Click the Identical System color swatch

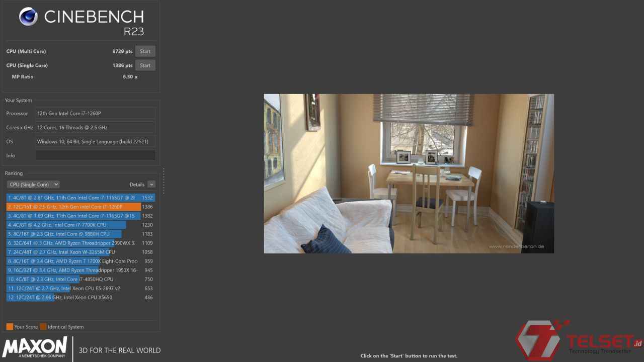[x=43, y=327]
